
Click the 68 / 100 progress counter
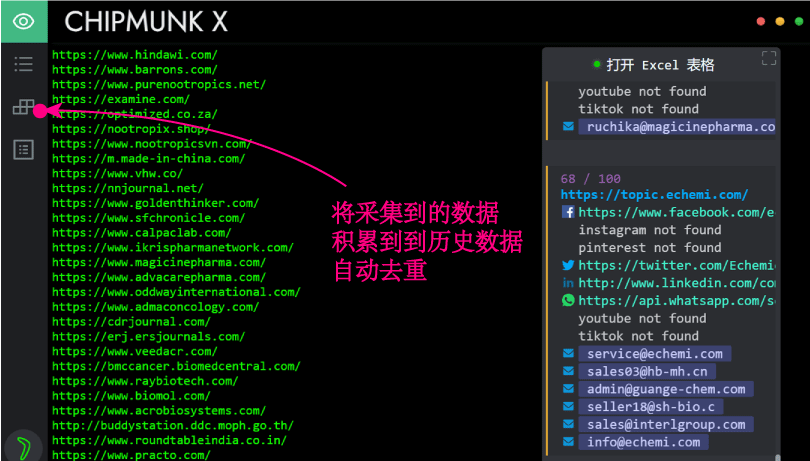(591, 179)
